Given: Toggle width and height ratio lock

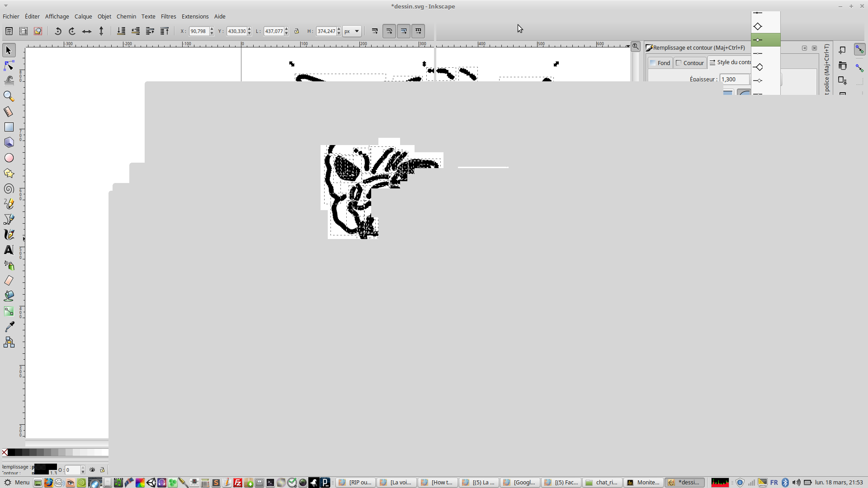Looking at the screenshot, I should tap(297, 31).
